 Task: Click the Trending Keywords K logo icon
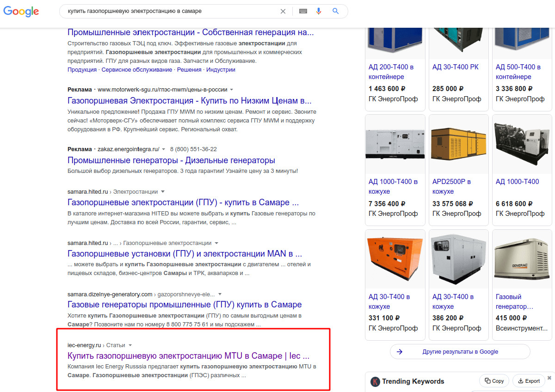click(375, 382)
